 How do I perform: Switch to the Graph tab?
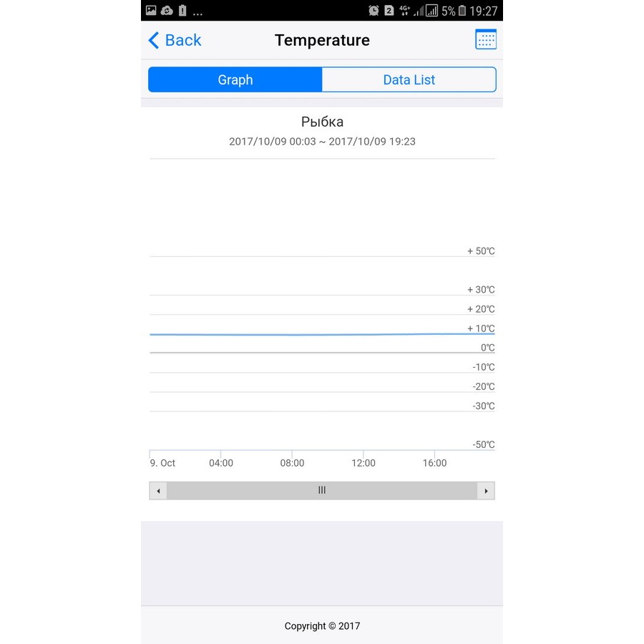pos(235,79)
